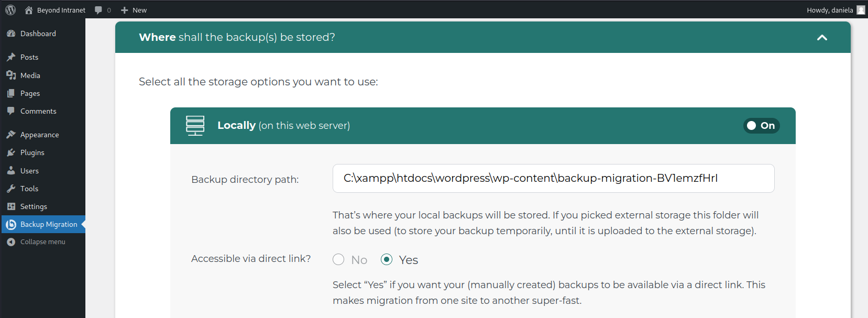Click the Plugins plug icon
868x318 pixels.
(11, 152)
